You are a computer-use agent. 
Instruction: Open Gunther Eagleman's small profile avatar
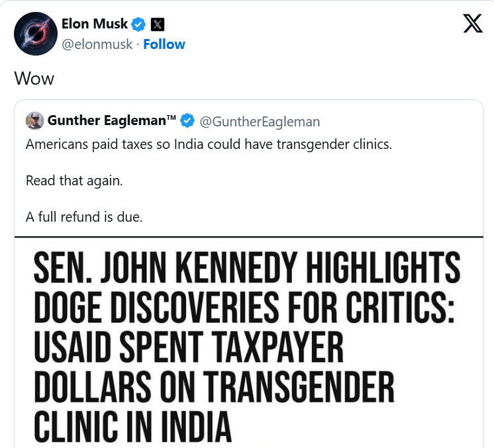coord(34,120)
